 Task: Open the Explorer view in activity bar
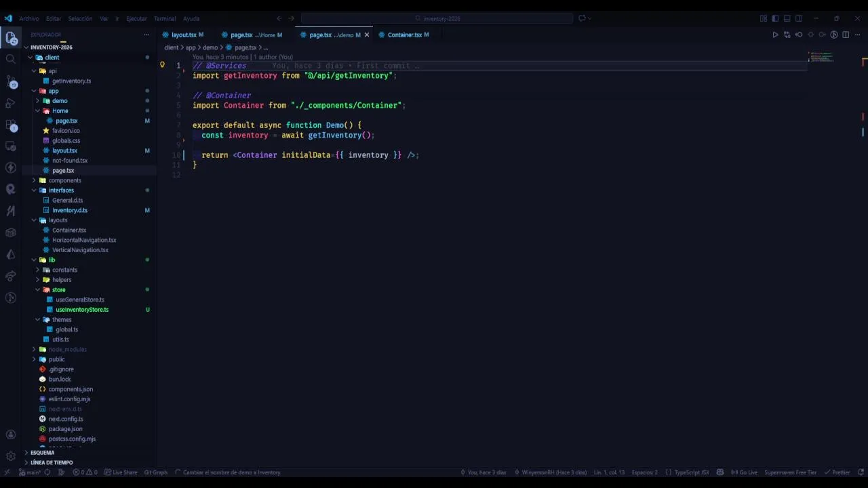(11, 38)
